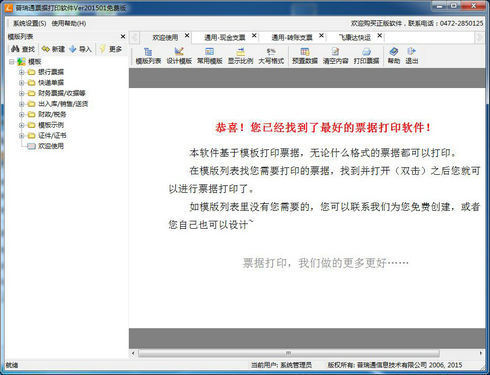Image resolution: width=490 pixels, height=375 pixels.
Task: Collapse the 模板 root node
Action: click(x=12, y=62)
